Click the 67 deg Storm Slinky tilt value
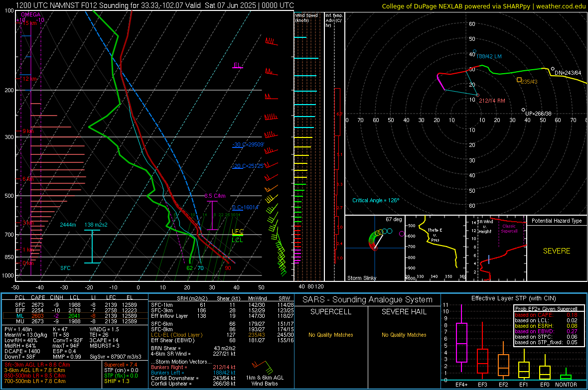588x390 pixels. (x=394, y=219)
